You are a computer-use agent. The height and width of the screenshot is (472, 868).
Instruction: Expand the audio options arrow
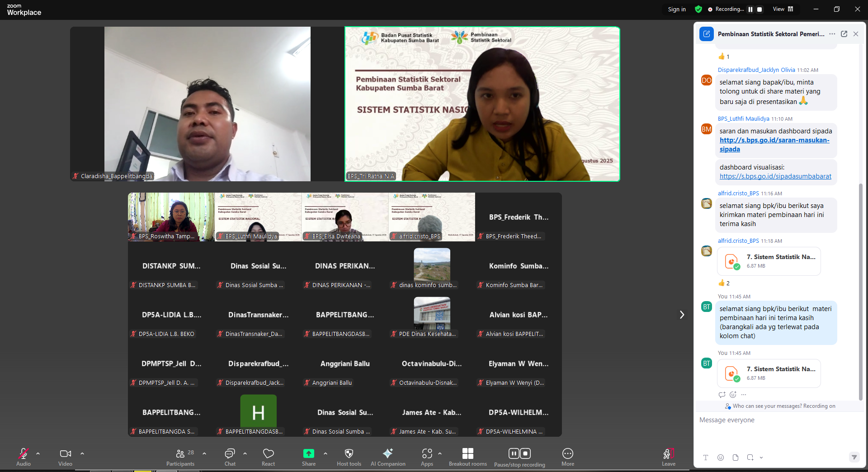pos(38,453)
